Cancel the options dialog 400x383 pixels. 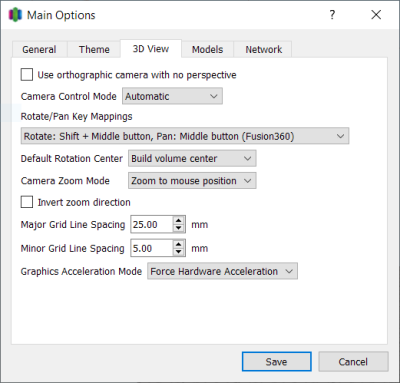tap(353, 362)
